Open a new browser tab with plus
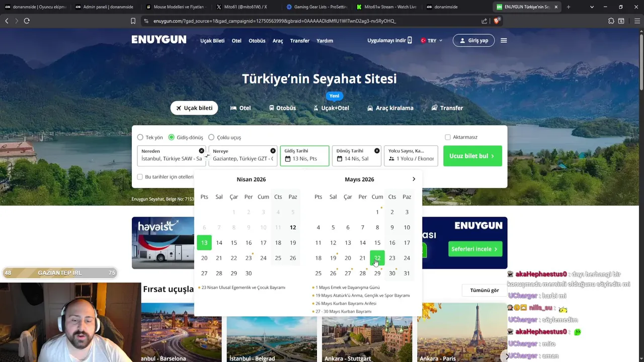Image resolution: width=644 pixels, height=362 pixels. coord(569,7)
